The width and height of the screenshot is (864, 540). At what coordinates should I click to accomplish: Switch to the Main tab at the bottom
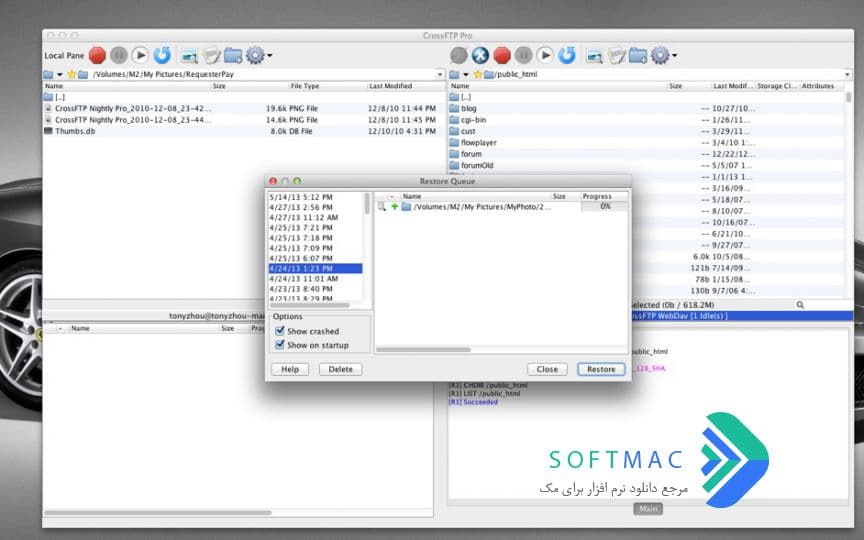[x=648, y=509]
